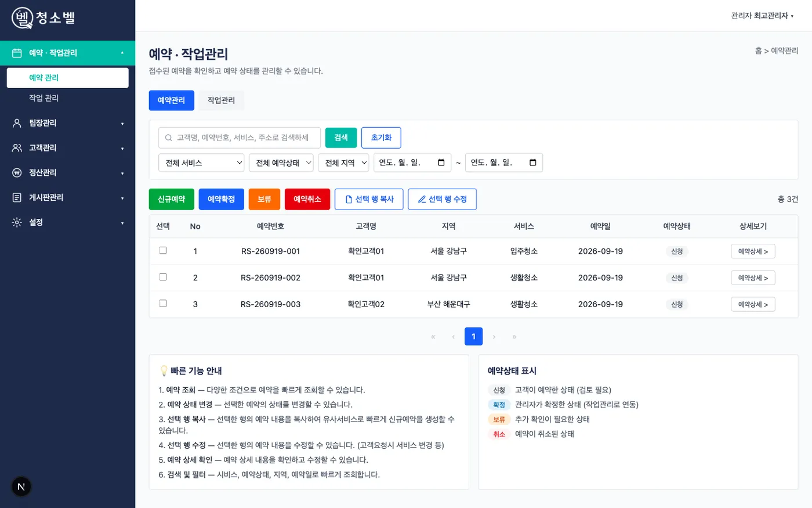Click the 홈 breadcrumb link
This screenshot has height=508, width=812.
pyautogui.click(x=758, y=51)
